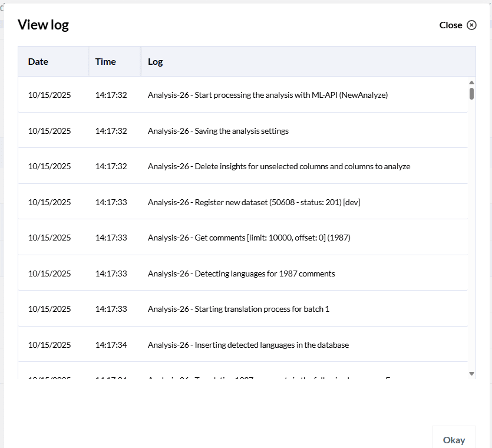This screenshot has height=448, width=492.
Task: Select the Date column header
Action: (38, 61)
